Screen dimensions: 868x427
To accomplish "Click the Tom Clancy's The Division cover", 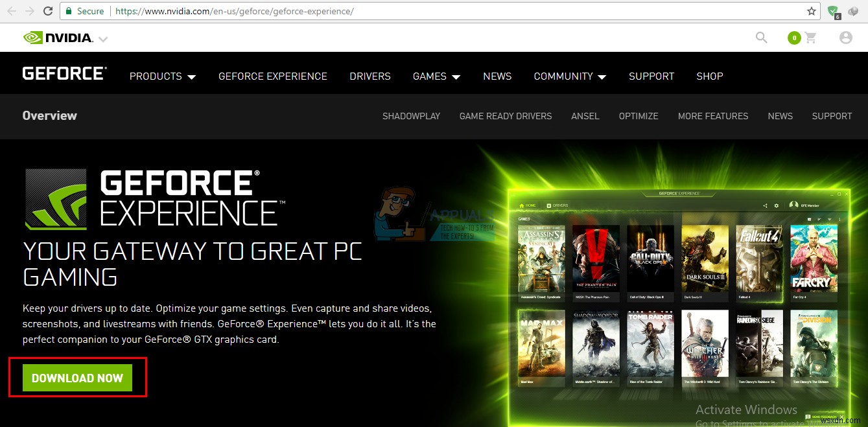I will coord(814,345).
